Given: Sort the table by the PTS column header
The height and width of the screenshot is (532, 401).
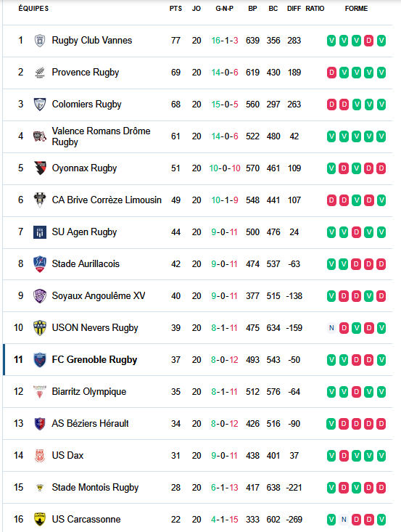Looking at the screenshot, I should (x=175, y=9).
